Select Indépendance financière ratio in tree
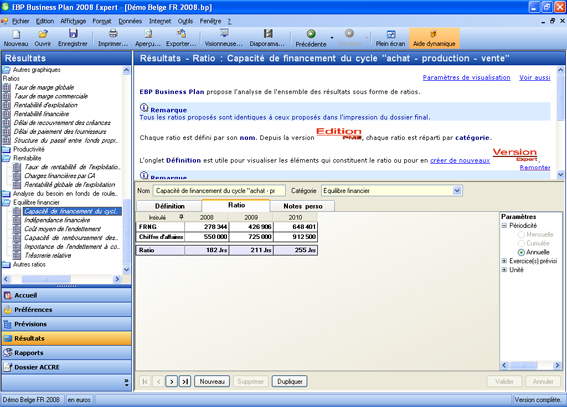 click(57, 220)
